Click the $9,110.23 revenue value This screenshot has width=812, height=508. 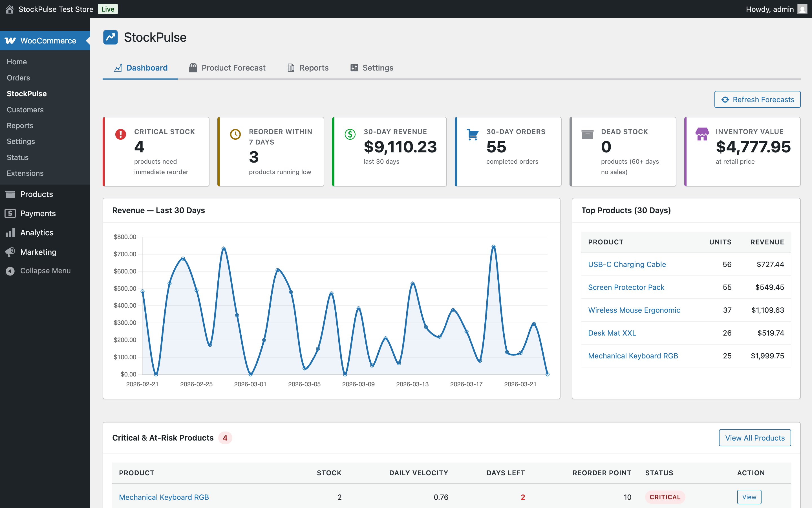tap(400, 147)
